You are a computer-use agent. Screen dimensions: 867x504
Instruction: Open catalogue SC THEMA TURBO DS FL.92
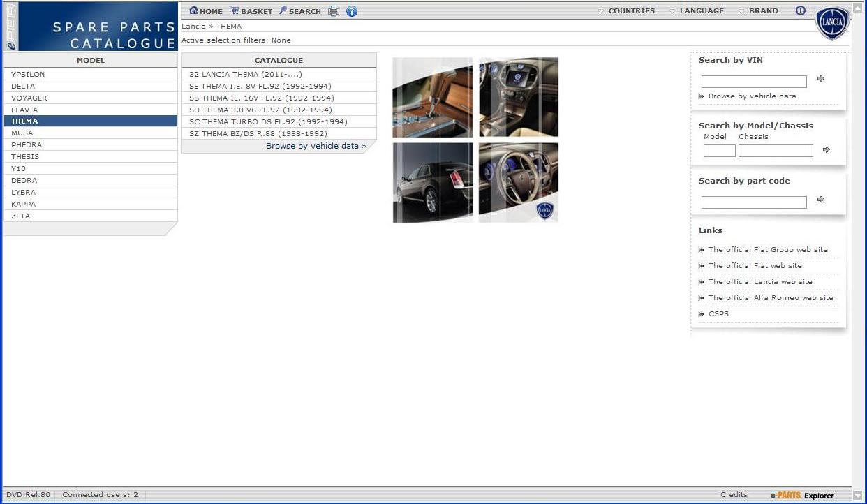(x=279, y=121)
